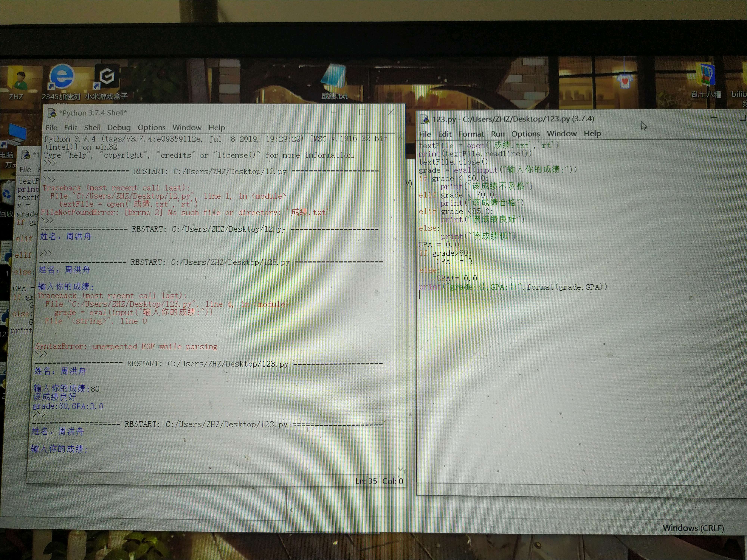
Task: Click the GPA = 0.0 line in editor
Action: tap(439, 244)
